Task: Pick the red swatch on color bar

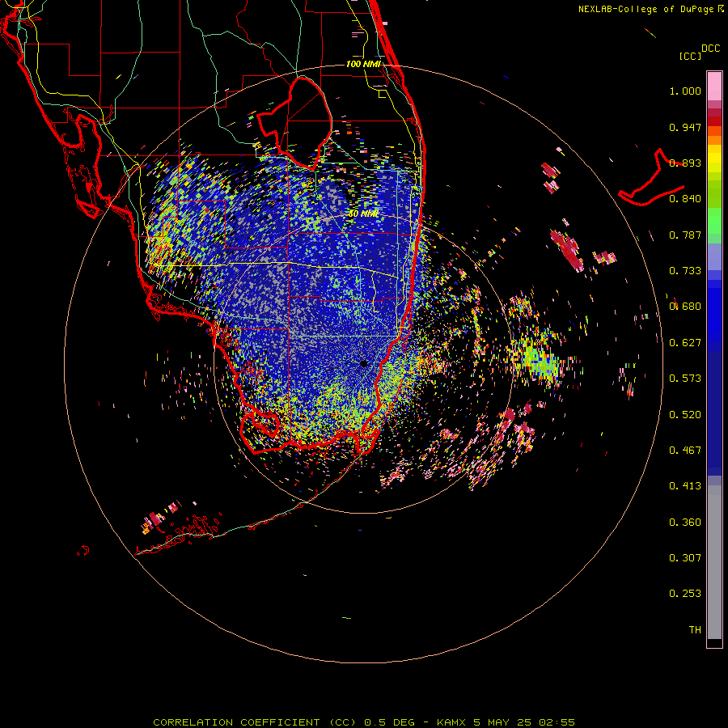Action: [714, 121]
